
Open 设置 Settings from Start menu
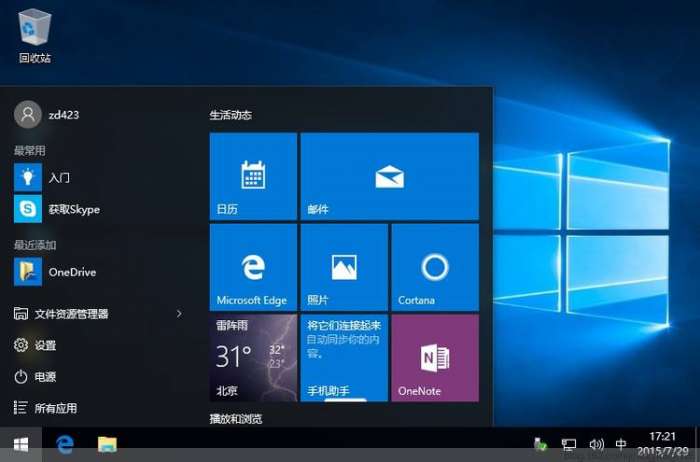pos(35,345)
